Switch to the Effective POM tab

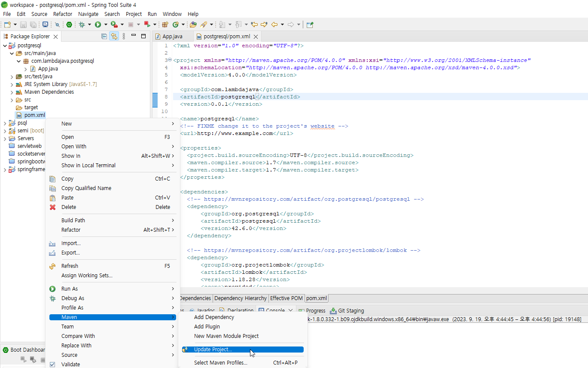click(x=286, y=298)
